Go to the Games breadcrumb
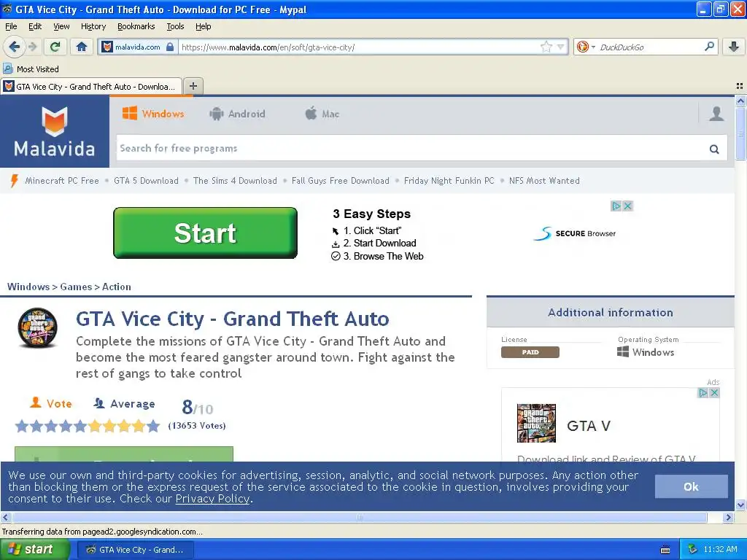This screenshot has width=747, height=560. pos(76,287)
